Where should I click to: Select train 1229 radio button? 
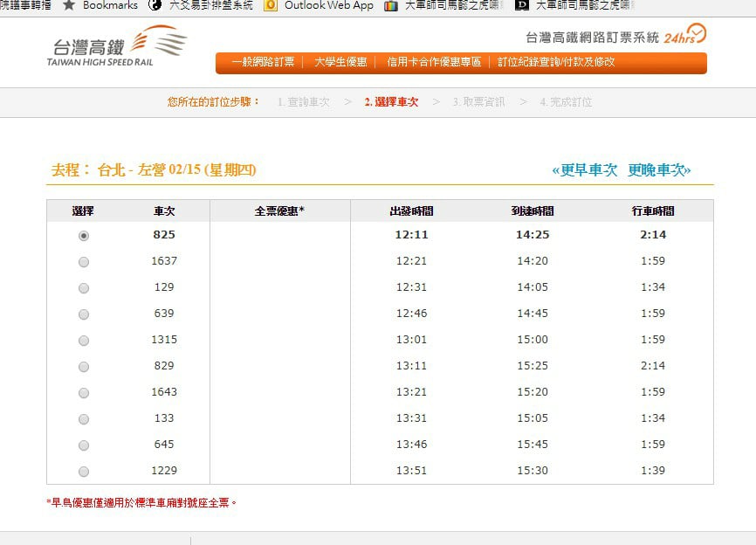pyautogui.click(x=84, y=472)
